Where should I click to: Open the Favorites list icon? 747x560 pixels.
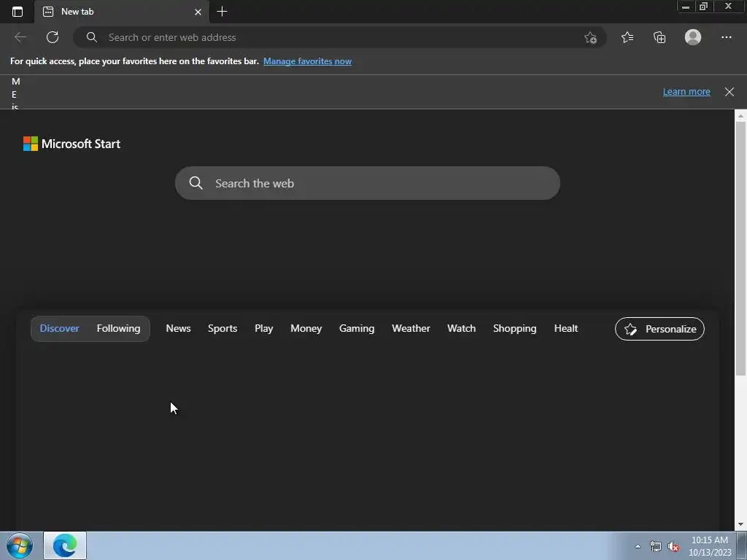627,37
